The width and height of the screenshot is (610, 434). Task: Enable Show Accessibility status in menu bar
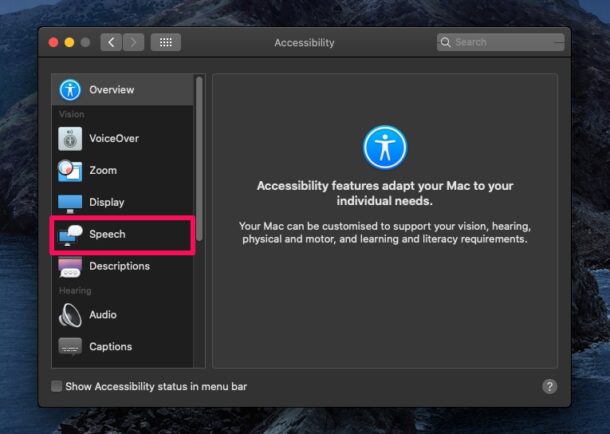tap(56, 386)
